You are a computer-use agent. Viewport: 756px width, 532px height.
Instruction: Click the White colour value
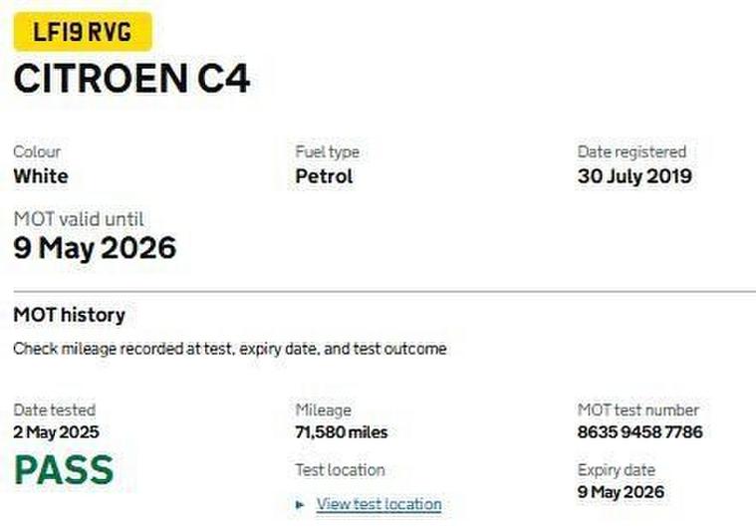coord(41,176)
